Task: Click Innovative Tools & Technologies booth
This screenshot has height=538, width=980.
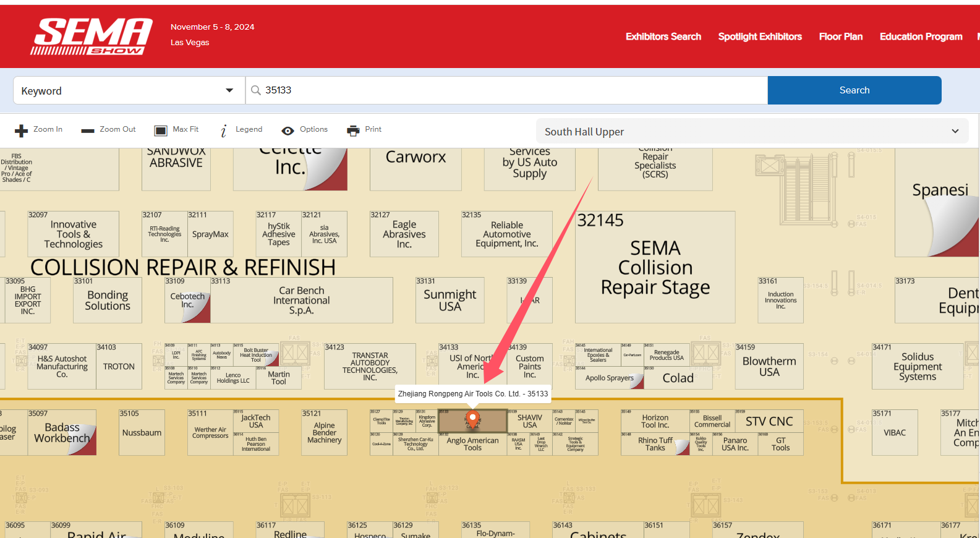Action: (74, 234)
